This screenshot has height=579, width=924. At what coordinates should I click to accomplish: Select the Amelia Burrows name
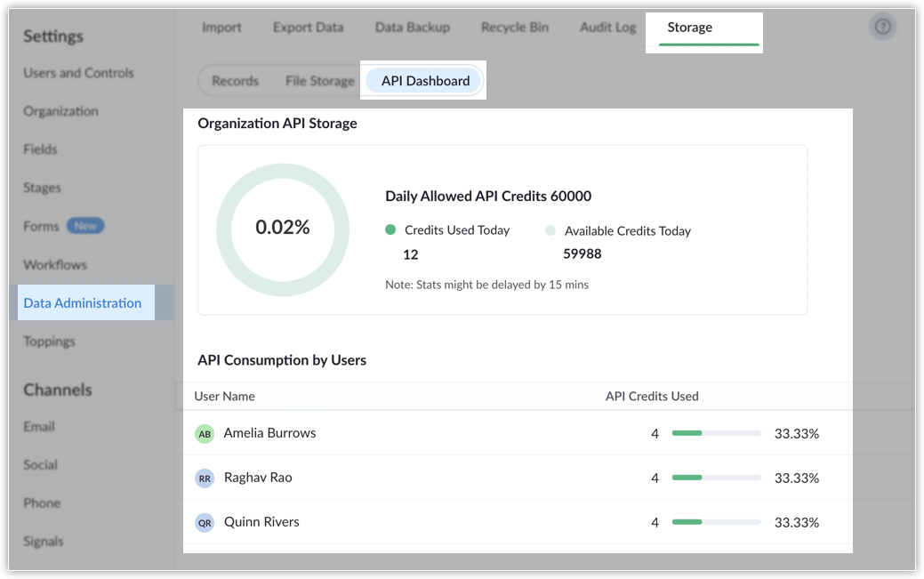[x=269, y=433]
